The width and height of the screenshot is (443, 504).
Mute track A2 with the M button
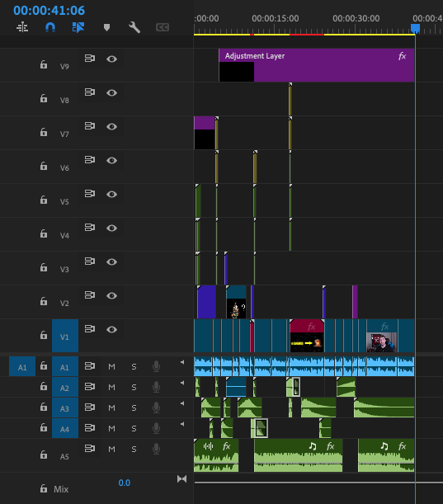[x=111, y=388]
